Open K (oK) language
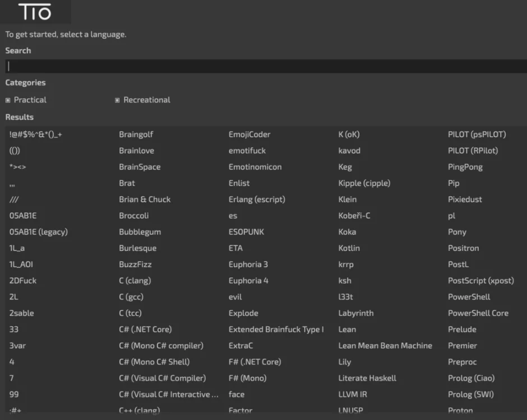Viewport: 527px width, 420px height. click(x=349, y=134)
